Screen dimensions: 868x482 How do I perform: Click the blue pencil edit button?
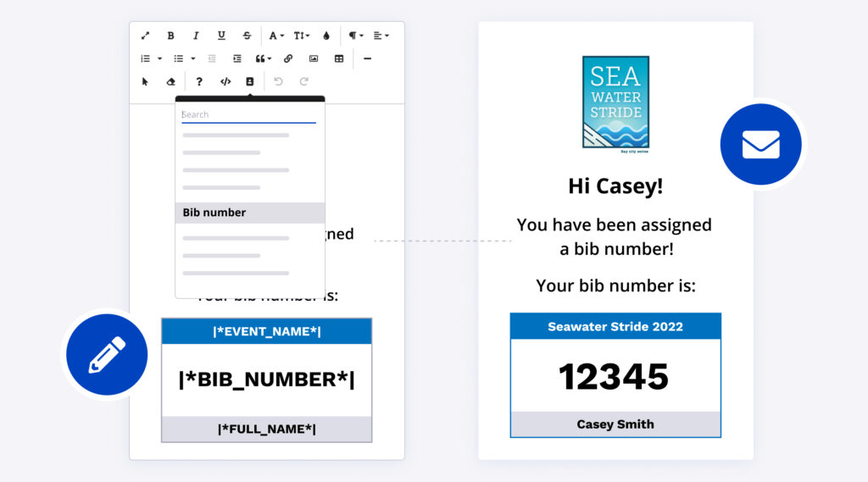(107, 355)
